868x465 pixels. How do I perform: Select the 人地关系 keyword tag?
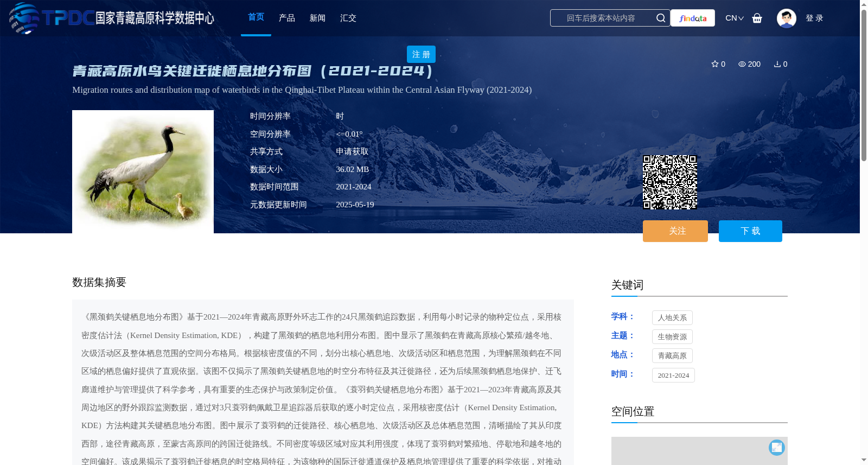672,317
